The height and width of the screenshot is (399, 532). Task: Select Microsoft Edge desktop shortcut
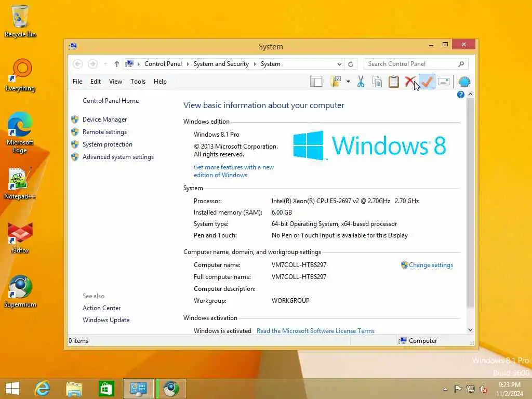coord(20,132)
